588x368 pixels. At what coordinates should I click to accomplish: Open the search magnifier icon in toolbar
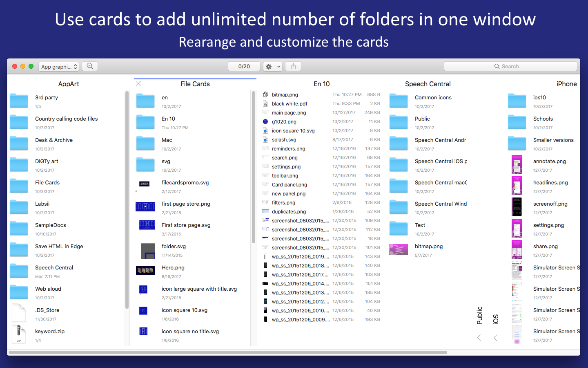[x=89, y=66]
